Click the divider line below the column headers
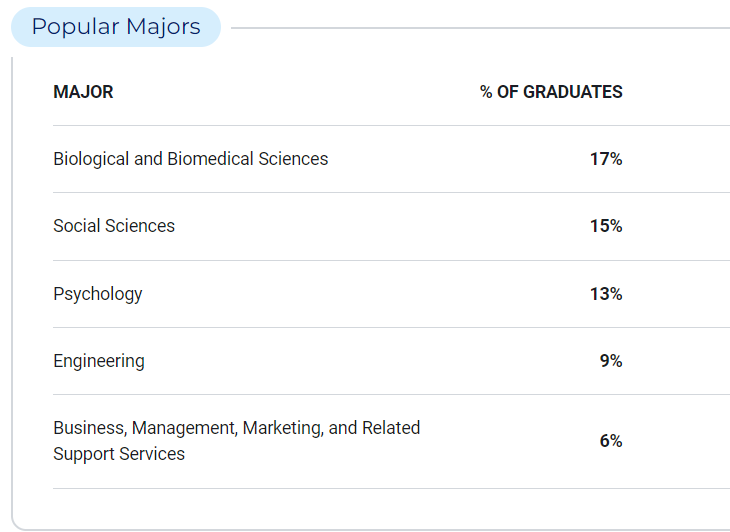 coord(392,125)
